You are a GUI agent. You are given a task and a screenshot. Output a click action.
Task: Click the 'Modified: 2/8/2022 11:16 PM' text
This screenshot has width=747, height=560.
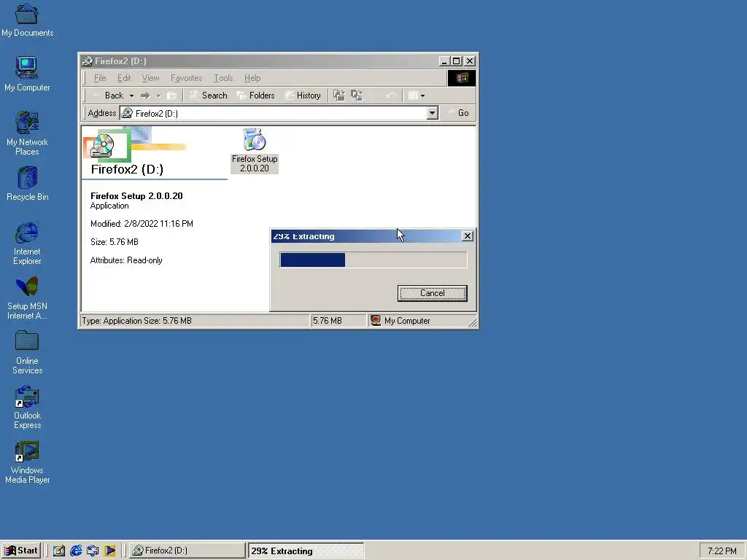coord(142,224)
